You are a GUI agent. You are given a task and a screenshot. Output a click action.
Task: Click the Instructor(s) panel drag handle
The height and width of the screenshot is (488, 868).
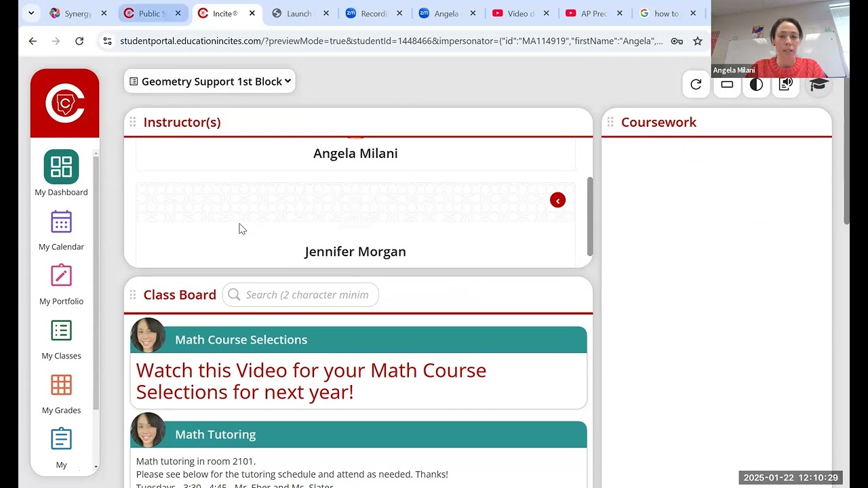[133, 122]
